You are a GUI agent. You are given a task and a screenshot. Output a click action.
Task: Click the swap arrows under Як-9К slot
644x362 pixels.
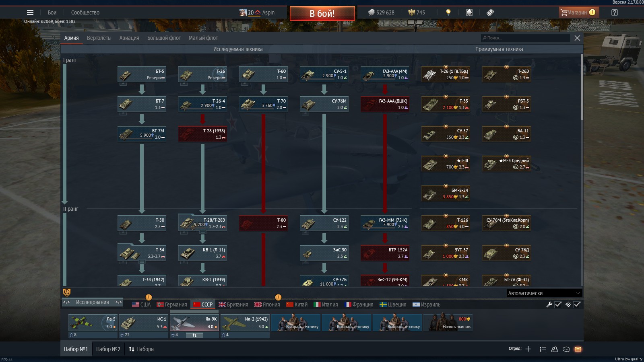pos(194,335)
